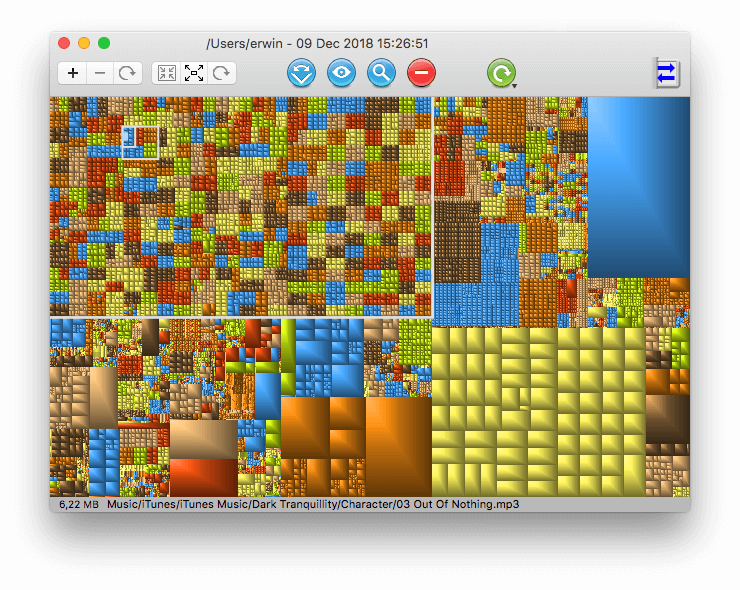Image resolution: width=740 pixels, height=590 pixels.
Task: Reset the zoom level
Action: 127,73
